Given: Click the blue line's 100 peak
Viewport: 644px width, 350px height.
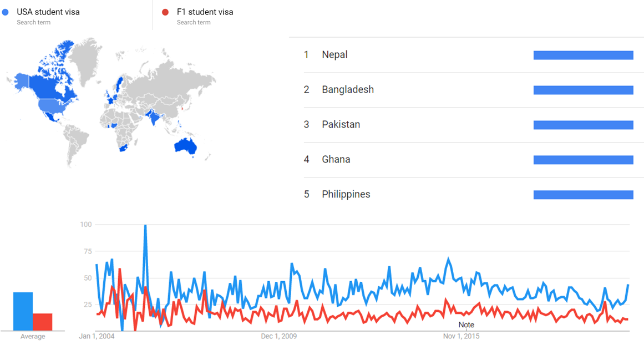Looking at the screenshot, I should click(x=145, y=226).
